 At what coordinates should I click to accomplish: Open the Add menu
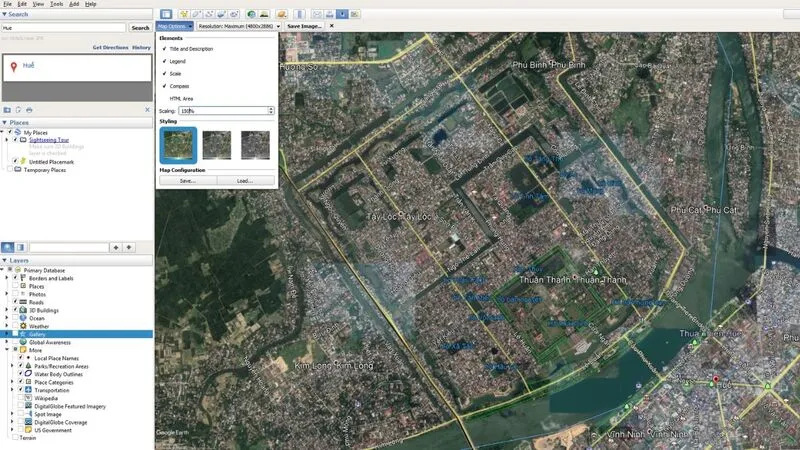(x=74, y=4)
